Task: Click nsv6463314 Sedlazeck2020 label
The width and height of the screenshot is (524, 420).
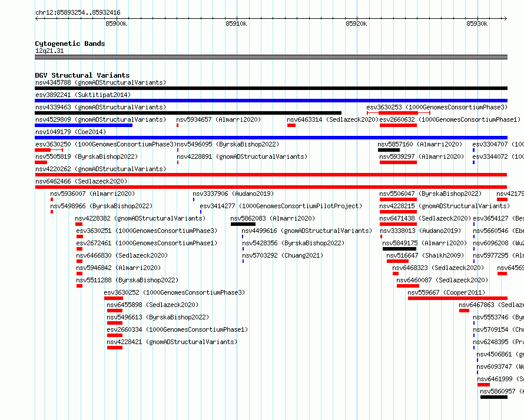Action: 333,119
